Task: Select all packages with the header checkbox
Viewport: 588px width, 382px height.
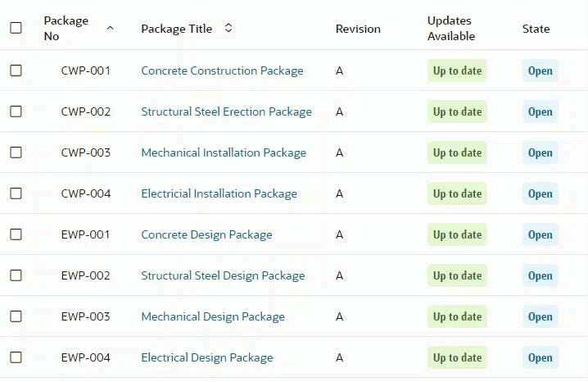Action: [x=16, y=28]
